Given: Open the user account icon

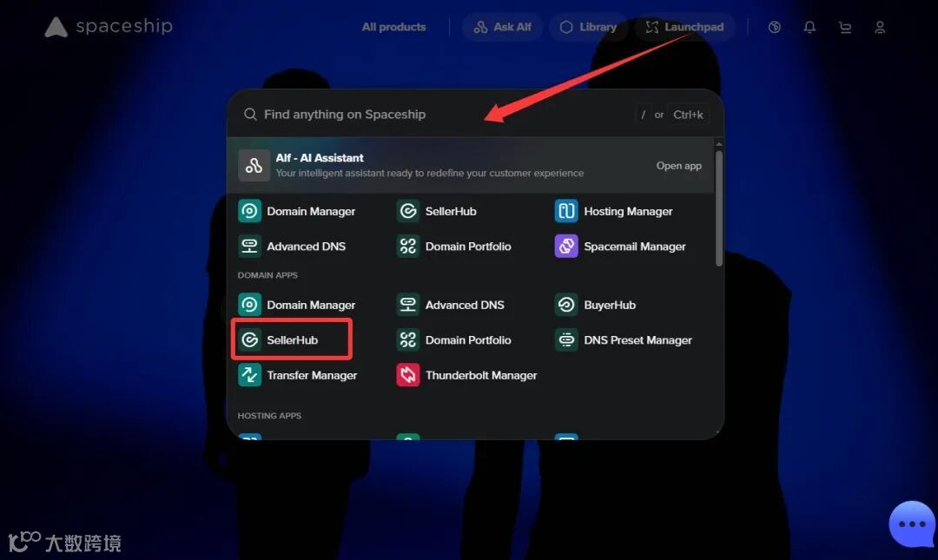Looking at the screenshot, I should pyautogui.click(x=880, y=27).
